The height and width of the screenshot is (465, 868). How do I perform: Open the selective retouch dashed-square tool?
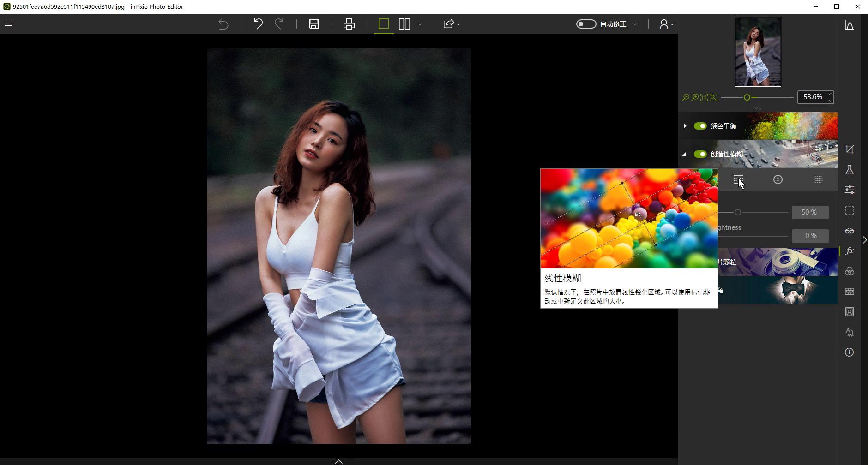pyautogui.click(x=850, y=210)
